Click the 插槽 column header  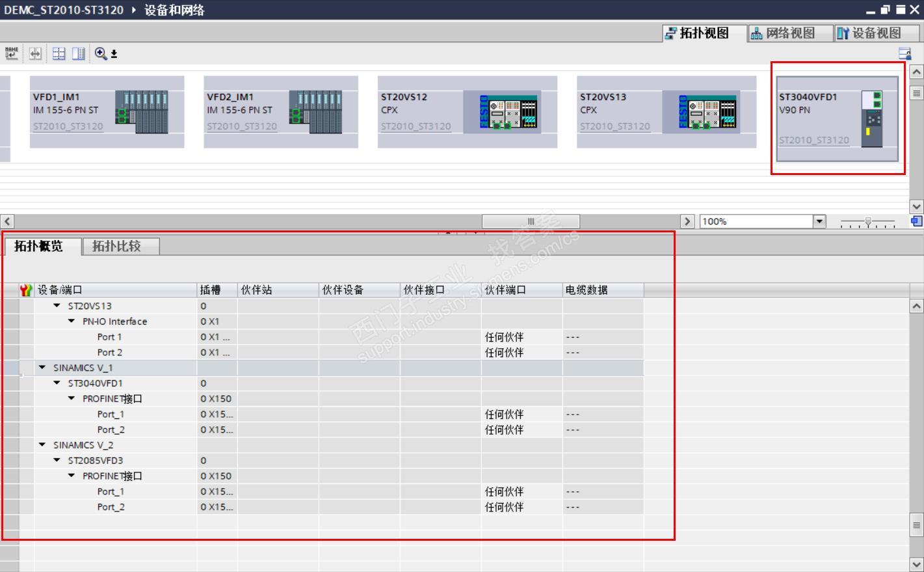click(x=218, y=290)
